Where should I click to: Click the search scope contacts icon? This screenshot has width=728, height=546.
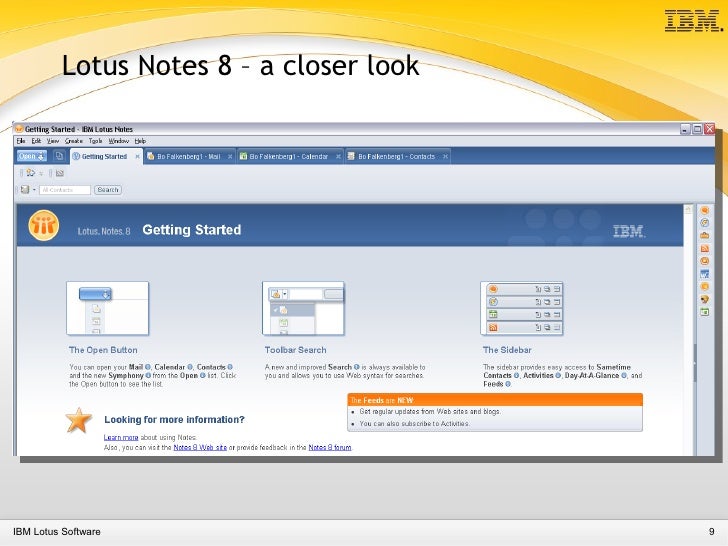pos(25,189)
